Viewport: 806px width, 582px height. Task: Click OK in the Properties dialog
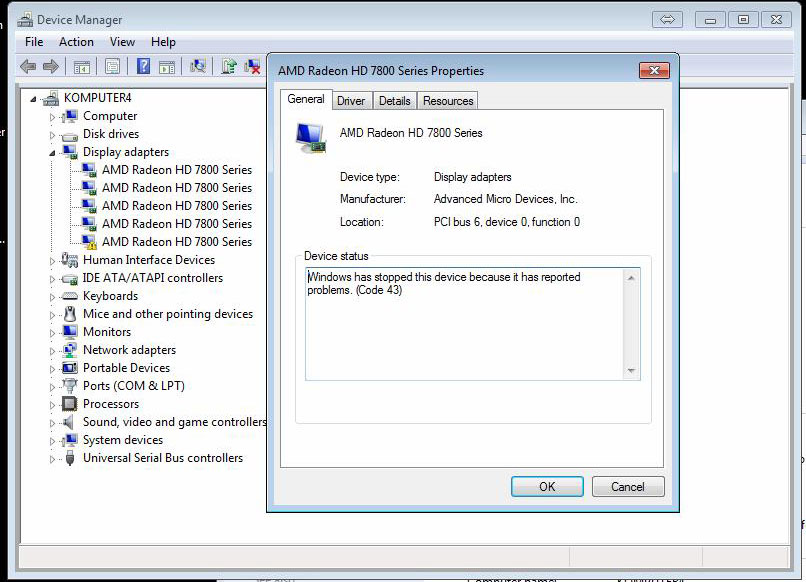tap(547, 486)
